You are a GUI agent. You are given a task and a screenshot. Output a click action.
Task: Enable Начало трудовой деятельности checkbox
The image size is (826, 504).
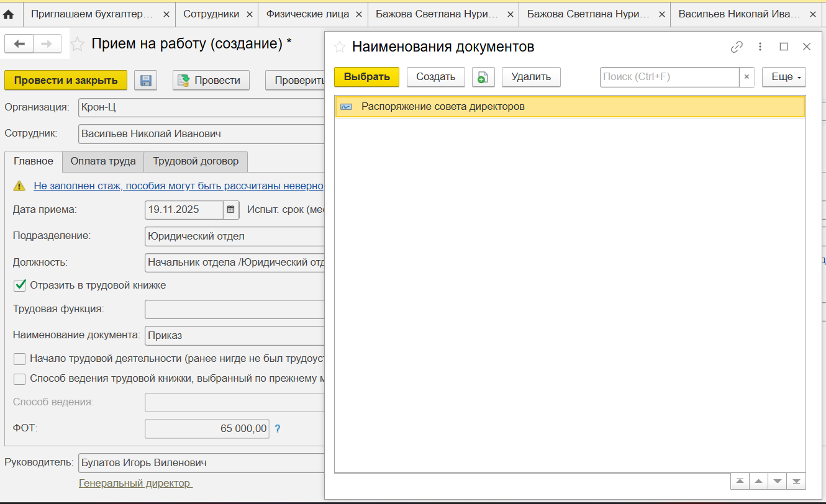tap(19, 359)
